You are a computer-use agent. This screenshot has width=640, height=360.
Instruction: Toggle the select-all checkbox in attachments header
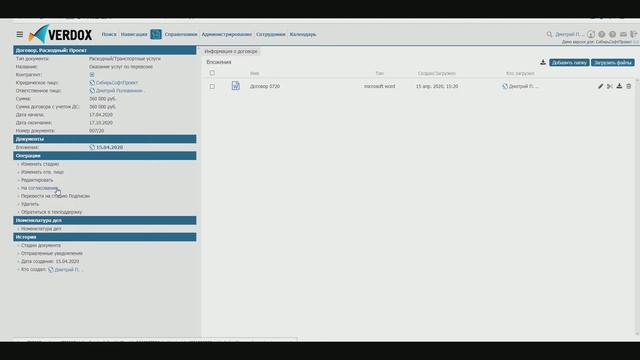tap(212, 73)
